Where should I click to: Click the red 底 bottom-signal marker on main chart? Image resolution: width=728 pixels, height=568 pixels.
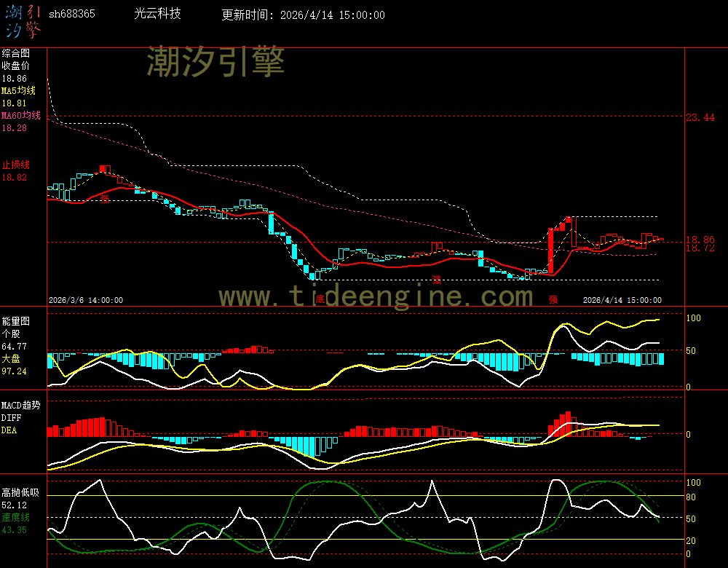point(322,299)
